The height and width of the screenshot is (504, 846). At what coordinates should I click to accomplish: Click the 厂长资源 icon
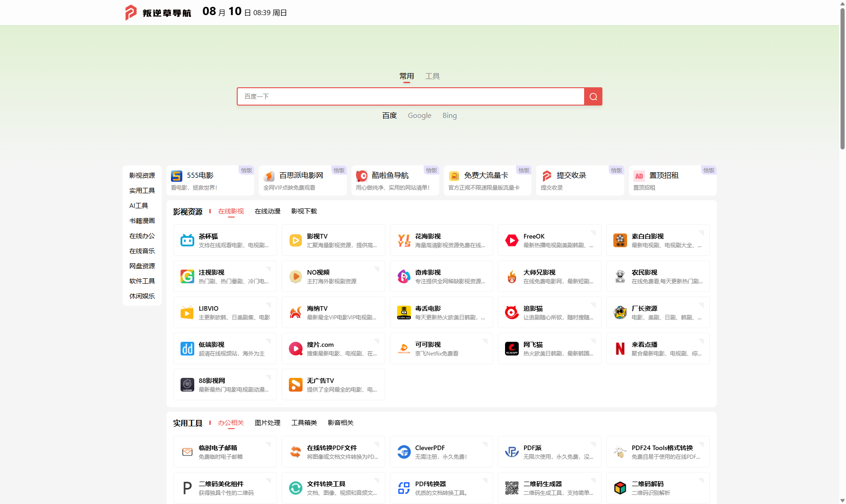[x=620, y=313]
